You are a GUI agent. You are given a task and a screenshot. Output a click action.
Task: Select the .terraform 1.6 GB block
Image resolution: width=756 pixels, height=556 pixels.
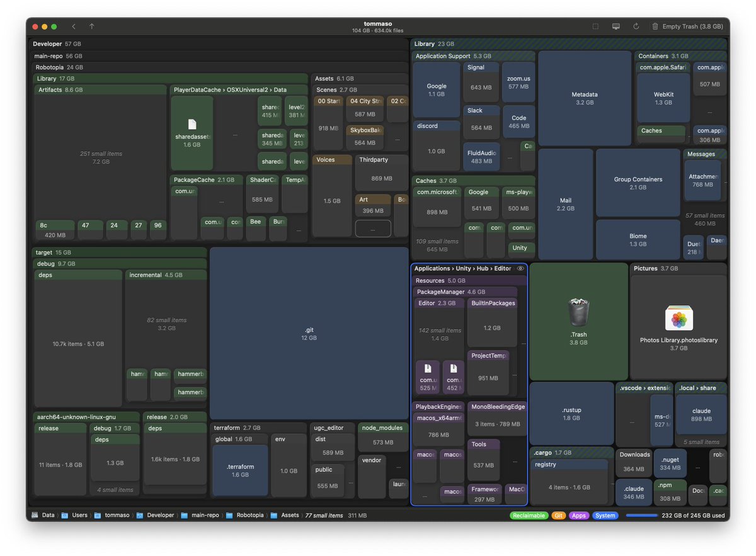pyautogui.click(x=240, y=470)
